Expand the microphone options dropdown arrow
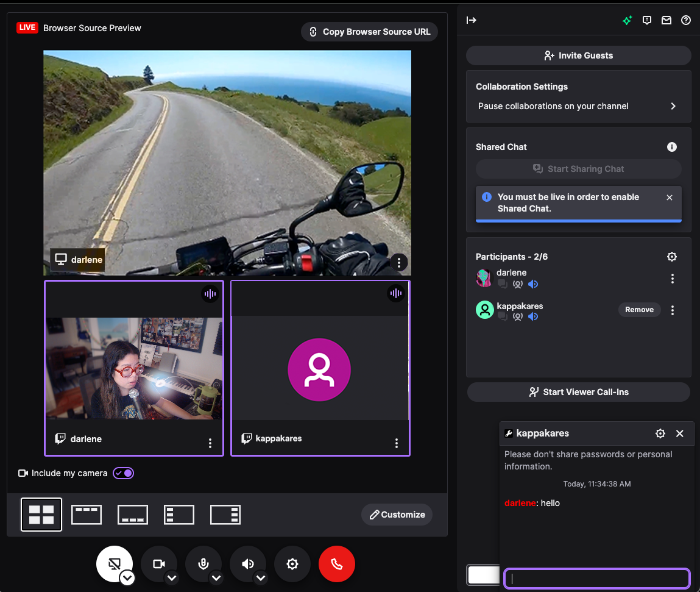 pyautogui.click(x=216, y=578)
